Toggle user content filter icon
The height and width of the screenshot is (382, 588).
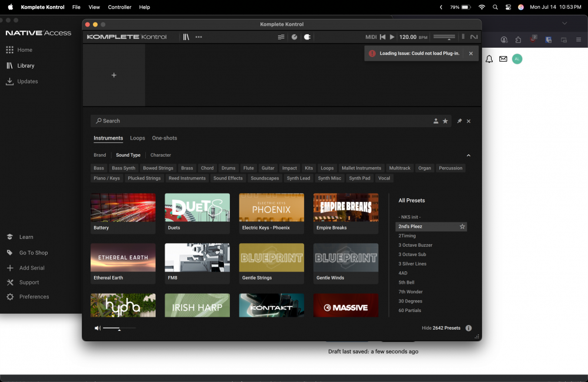(436, 121)
